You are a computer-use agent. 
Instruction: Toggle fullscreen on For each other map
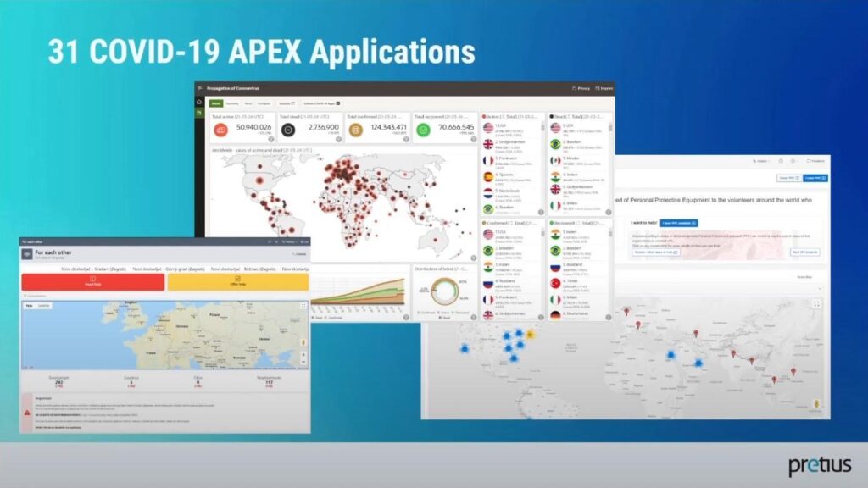(303, 305)
